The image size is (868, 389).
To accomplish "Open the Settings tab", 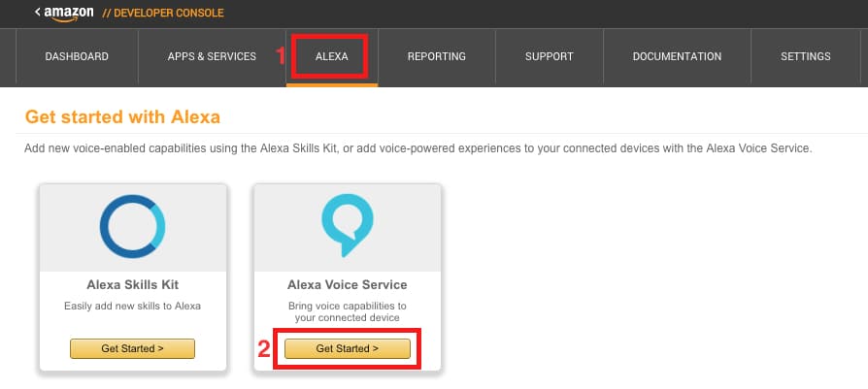I will (806, 56).
